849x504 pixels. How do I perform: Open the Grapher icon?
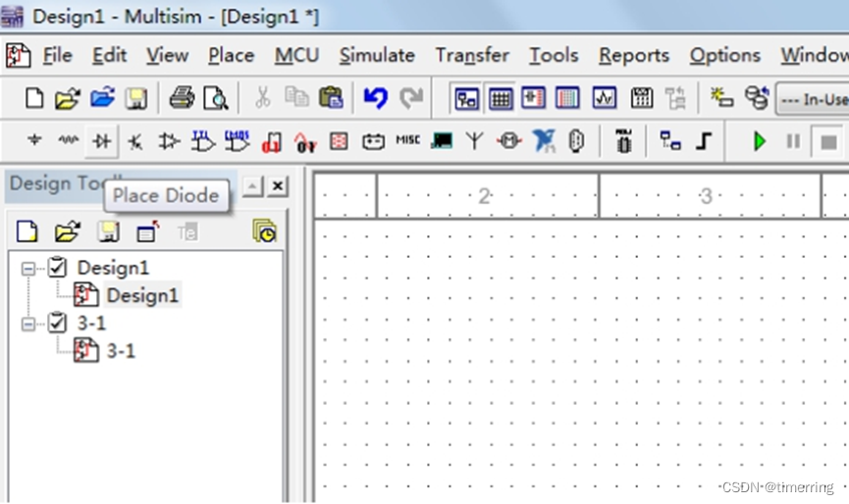tap(605, 98)
